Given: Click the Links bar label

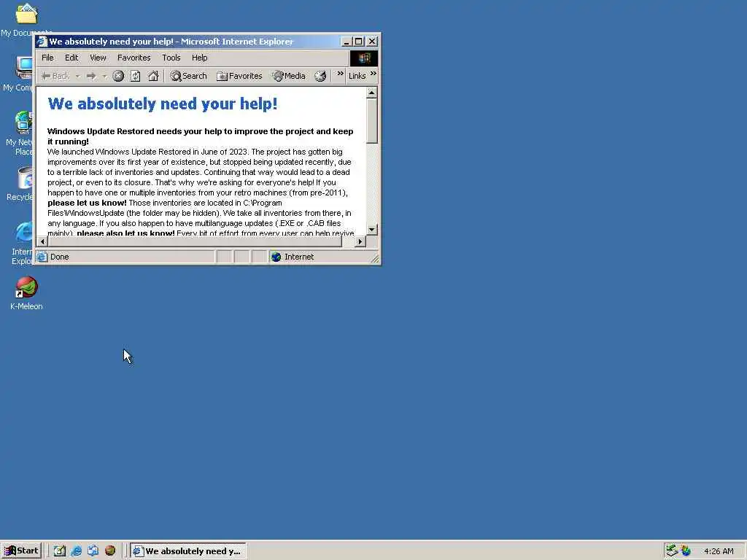Looking at the screenshot, I should (x=357, y=76).
